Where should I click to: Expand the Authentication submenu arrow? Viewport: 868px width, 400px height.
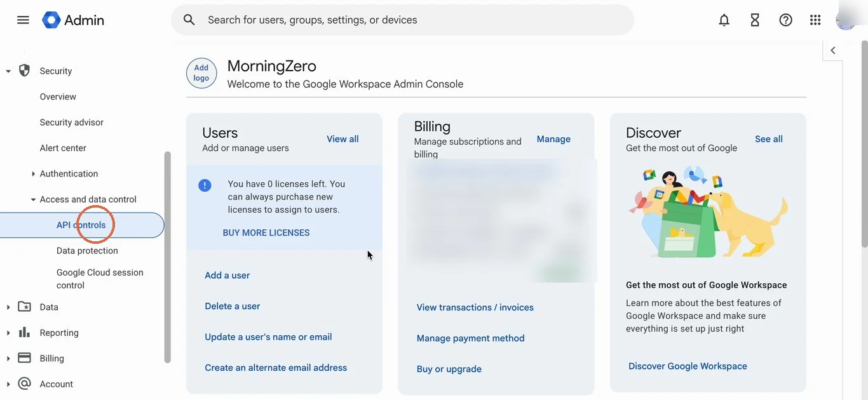pyautogui.click(x=33, y=174)
